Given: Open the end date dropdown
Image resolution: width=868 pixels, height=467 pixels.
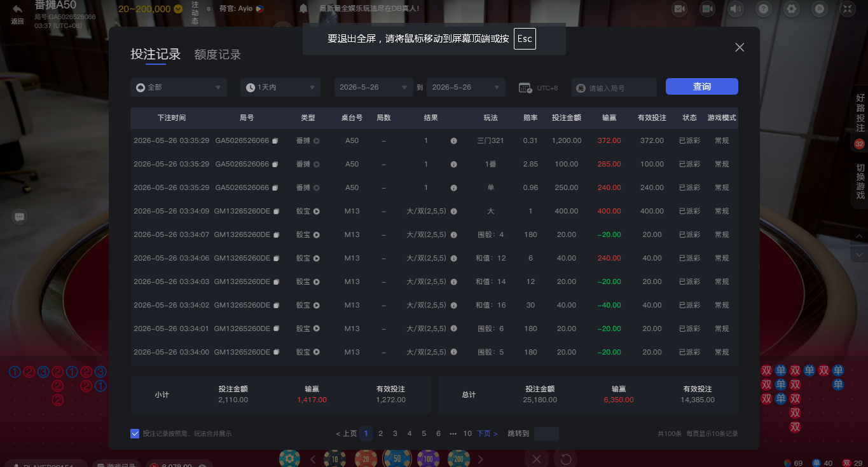Looking at the screenshot, I should point(466,87).
